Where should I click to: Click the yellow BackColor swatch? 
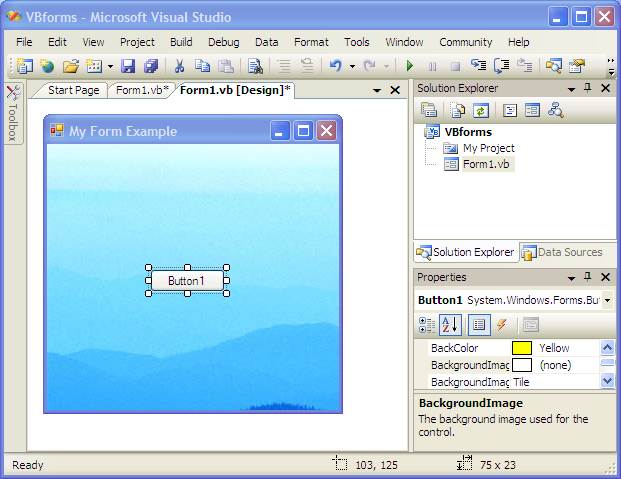coord(522,348)
